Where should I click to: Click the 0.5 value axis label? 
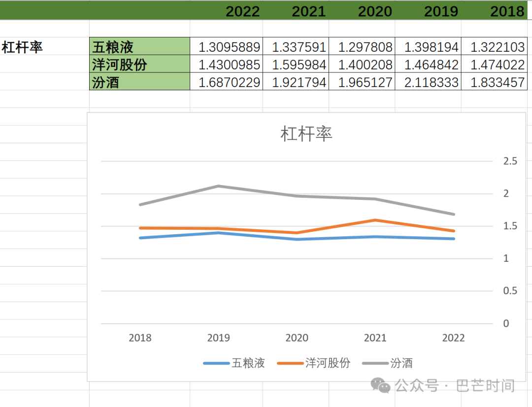click(510, 290)
